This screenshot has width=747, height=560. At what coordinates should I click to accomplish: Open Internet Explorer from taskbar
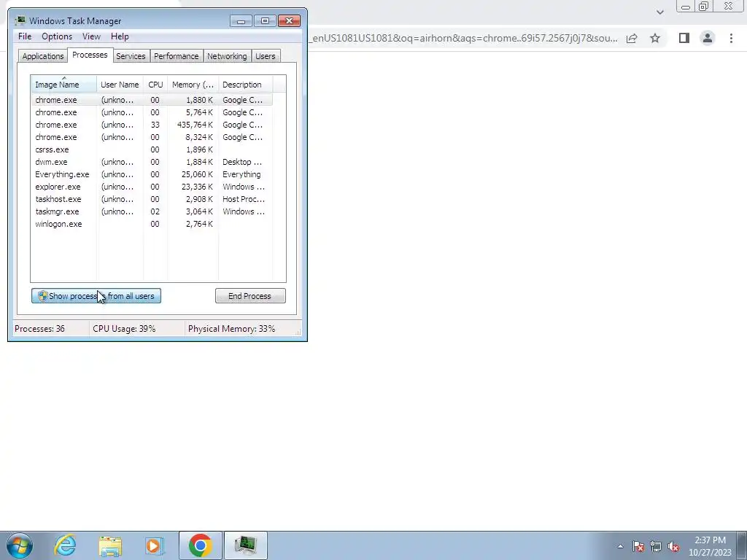click(x=65, y=545)
